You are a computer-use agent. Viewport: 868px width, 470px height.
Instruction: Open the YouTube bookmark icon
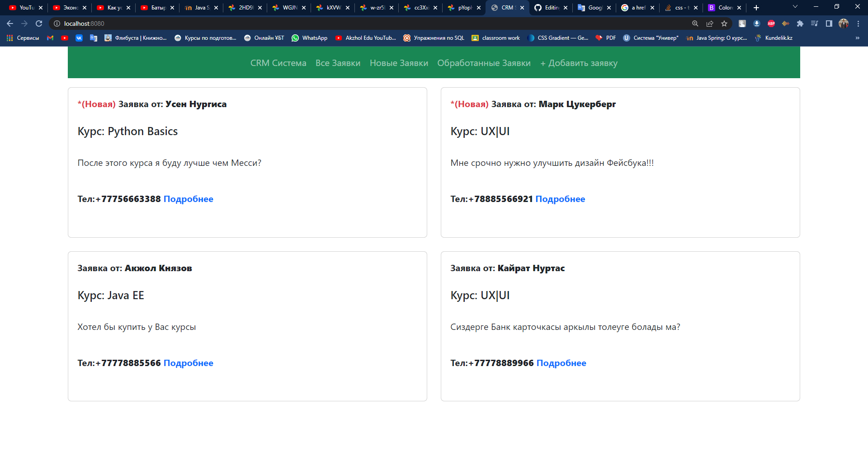(65, 38)
